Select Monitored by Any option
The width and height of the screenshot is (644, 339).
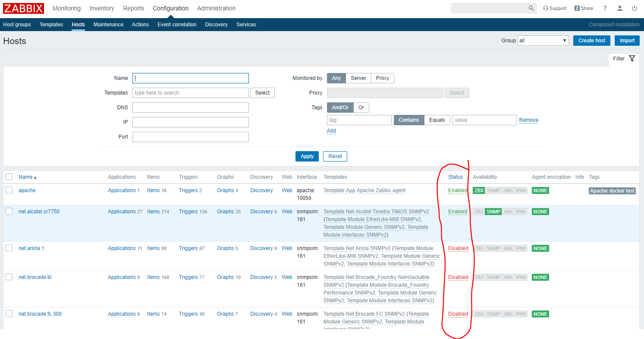(336, 78)
